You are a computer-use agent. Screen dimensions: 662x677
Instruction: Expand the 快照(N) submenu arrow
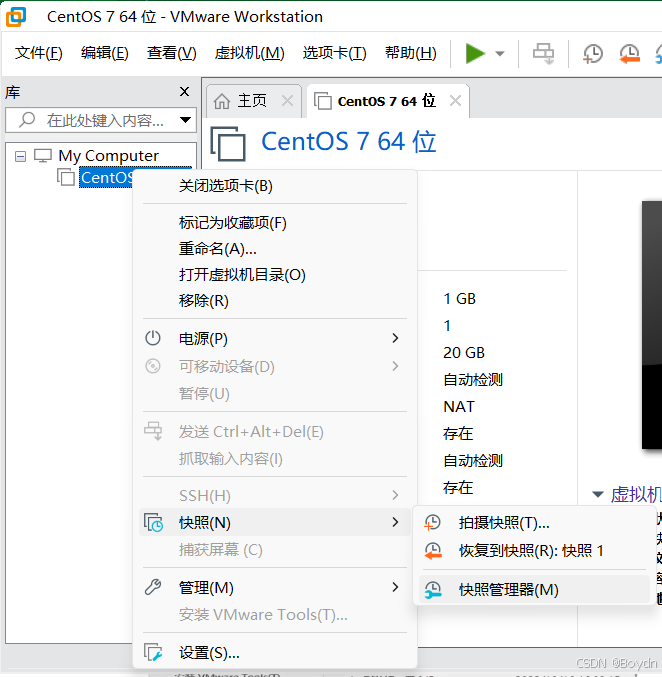[x=395, y=522]
